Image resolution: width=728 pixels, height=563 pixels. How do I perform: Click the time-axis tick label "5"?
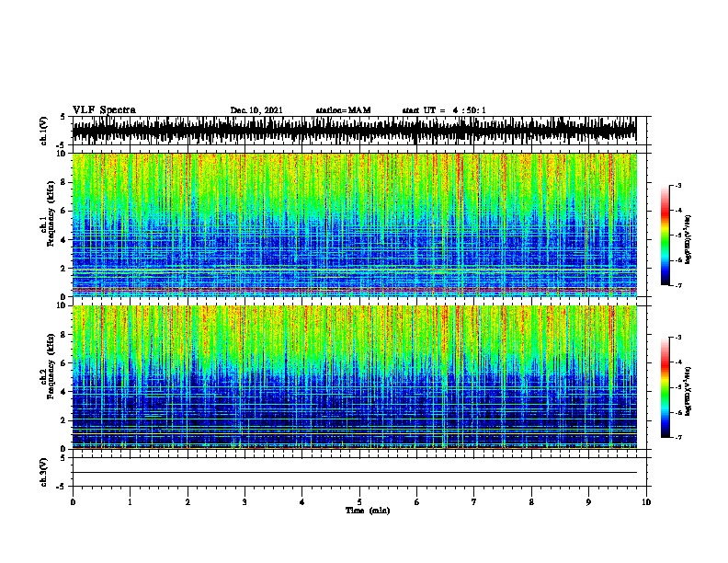click(x=359, y=502)
